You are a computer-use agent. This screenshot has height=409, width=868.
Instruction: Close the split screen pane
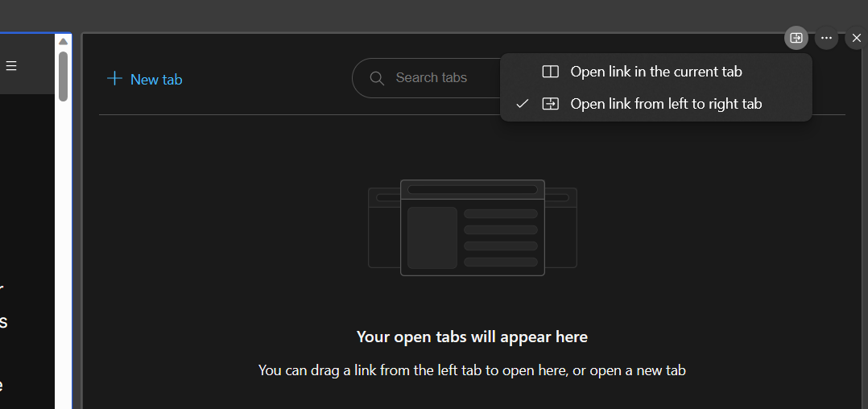point(857,38)
